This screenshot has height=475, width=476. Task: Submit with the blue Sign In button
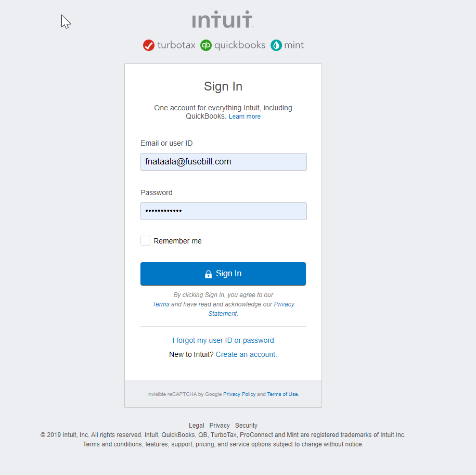click(x=223, y=274)
